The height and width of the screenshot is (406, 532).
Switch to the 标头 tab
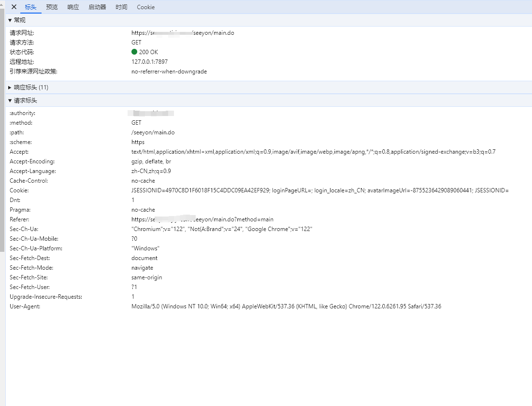[30, 7]
